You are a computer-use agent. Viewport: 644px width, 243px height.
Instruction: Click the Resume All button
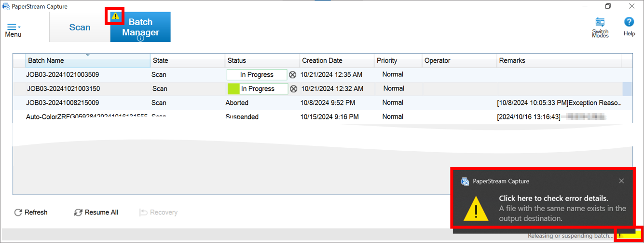96,212
